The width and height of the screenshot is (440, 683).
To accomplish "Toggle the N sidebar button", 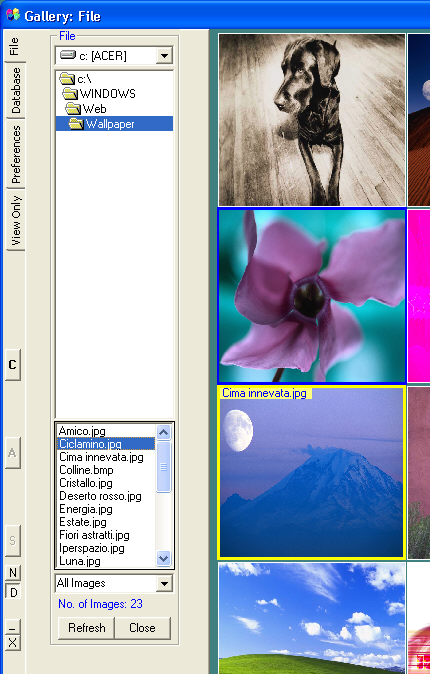I will point(13,572).
